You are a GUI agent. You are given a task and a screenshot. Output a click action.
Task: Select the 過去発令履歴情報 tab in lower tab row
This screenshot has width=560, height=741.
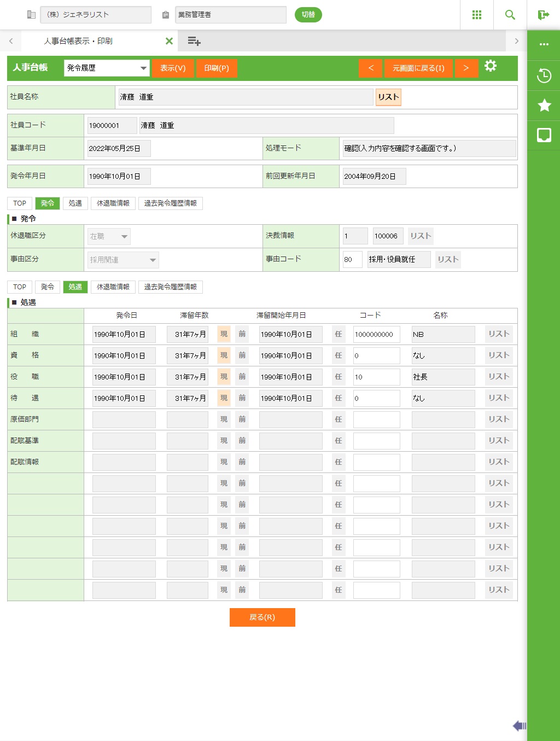coord(170,287)
